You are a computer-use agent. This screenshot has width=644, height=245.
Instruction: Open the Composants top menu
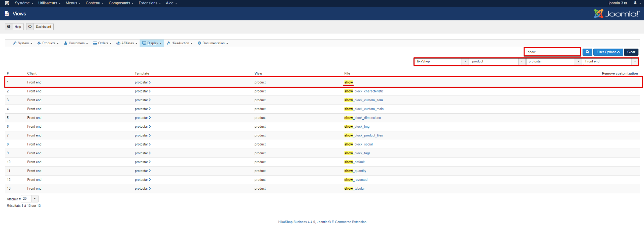click(121, 3)
